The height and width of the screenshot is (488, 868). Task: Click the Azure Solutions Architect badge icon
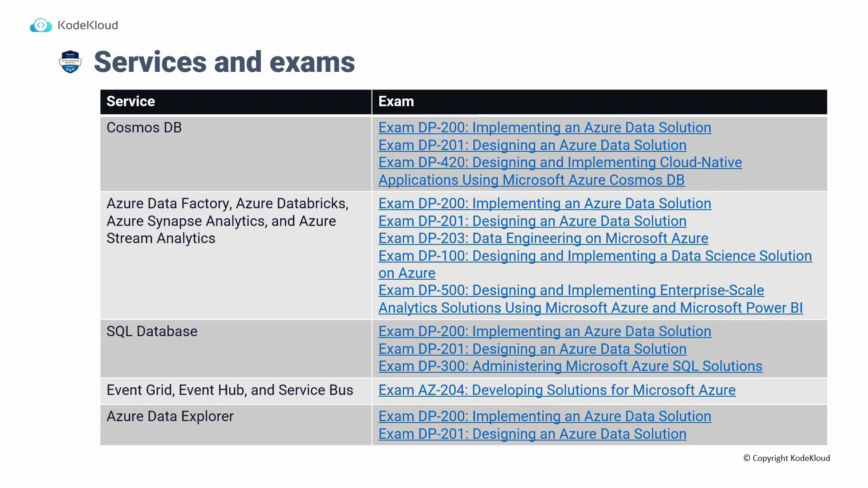[70, 62]
